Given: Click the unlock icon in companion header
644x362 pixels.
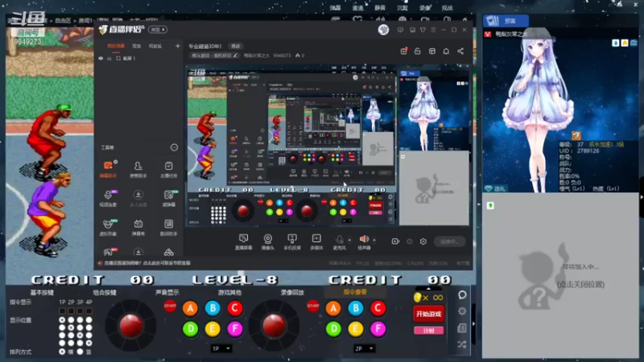Looking at the screenshot, I should (x=417, y=51).
